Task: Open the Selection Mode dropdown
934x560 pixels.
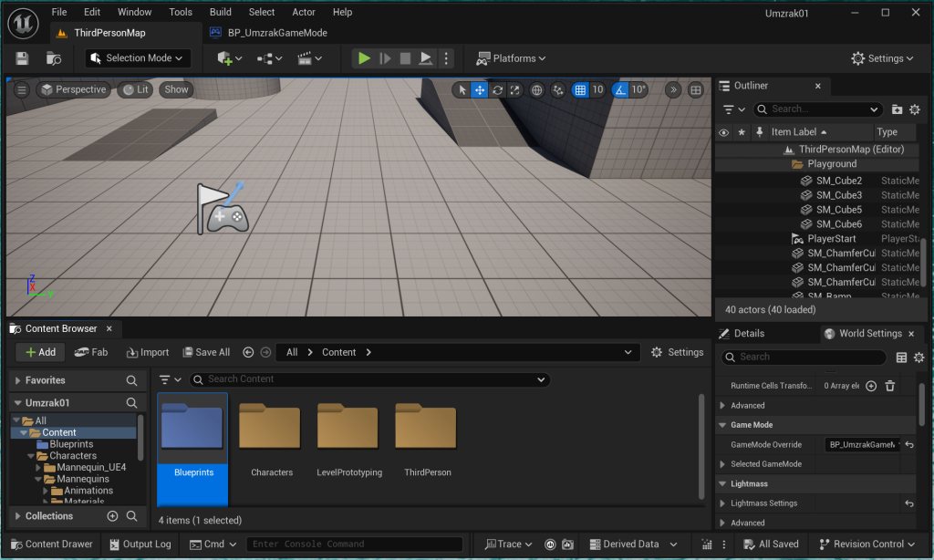Action: (x=139, y=57)
